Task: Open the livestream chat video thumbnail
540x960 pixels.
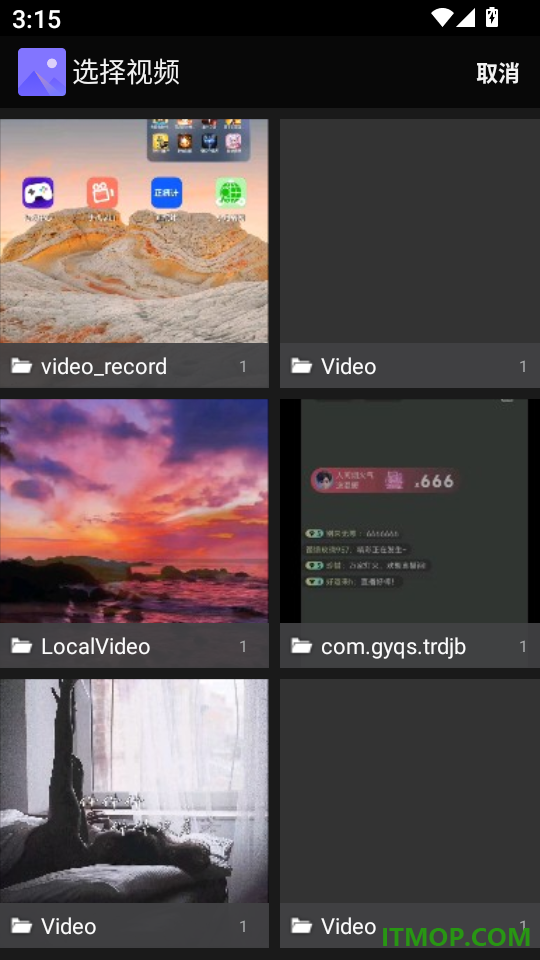Action: coord(410,511)
